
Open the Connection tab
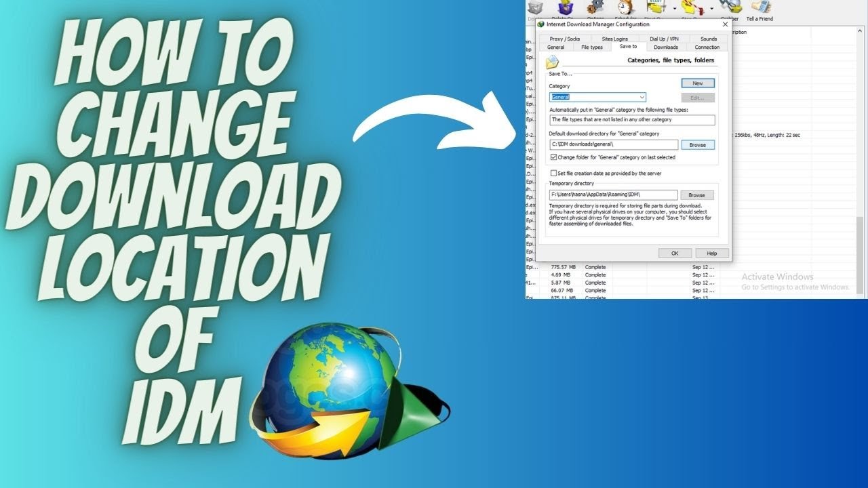pos(707,47)
